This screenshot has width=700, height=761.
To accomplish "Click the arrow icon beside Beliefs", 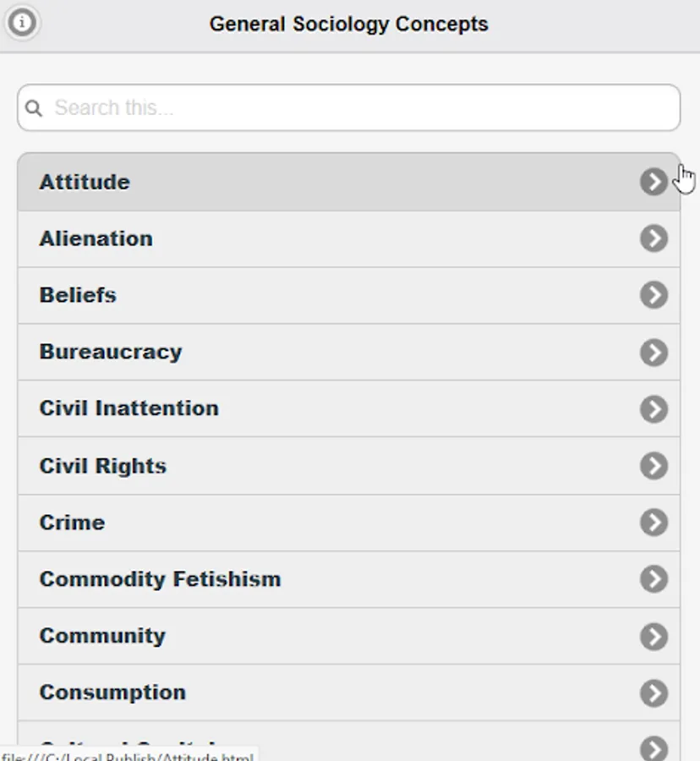I will point(654,295).
